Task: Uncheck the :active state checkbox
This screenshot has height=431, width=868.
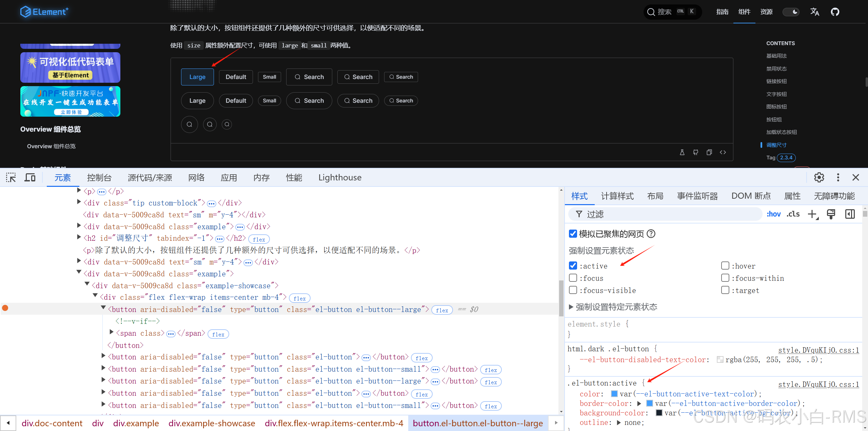Action: [573, 266]
